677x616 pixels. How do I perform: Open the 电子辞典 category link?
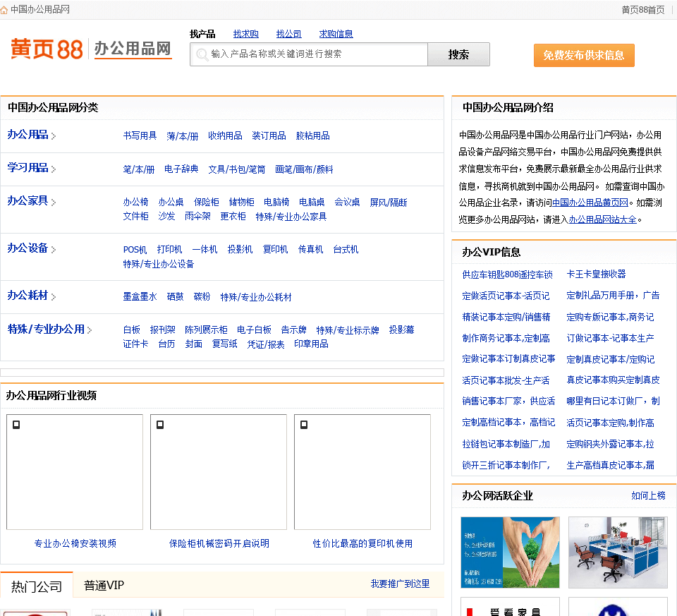[181, 169]
